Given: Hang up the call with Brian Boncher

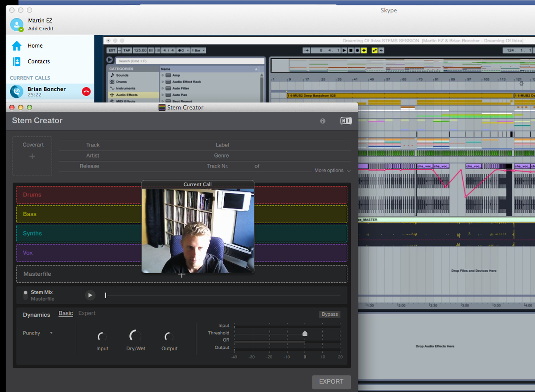Looking at the screenshot, I should pyautogui.click(x=86, y=91).
